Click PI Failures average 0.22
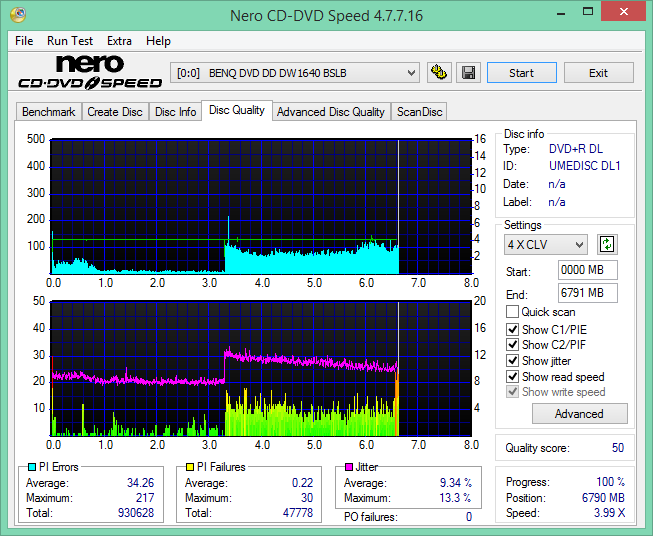This screenshot has width=653, height=536. tap(302, 483)
